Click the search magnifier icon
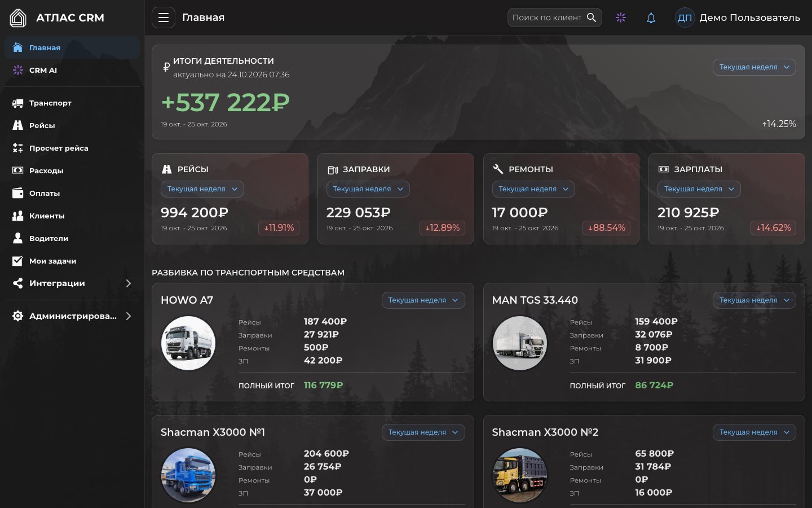Image resolution: width=812 pixels, height=508 pixels. click(x=592, y=17)
